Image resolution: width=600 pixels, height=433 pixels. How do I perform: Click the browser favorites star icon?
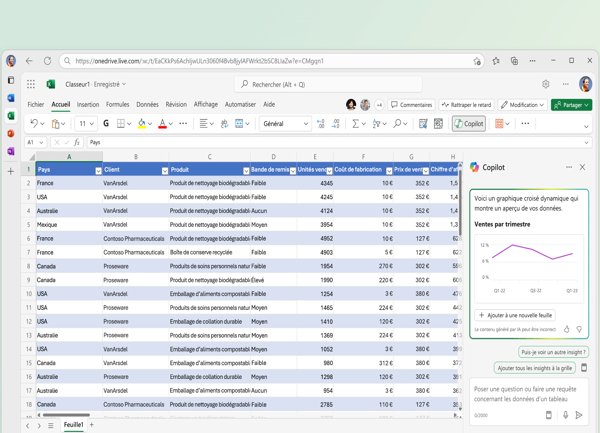[x=496, y=61]
